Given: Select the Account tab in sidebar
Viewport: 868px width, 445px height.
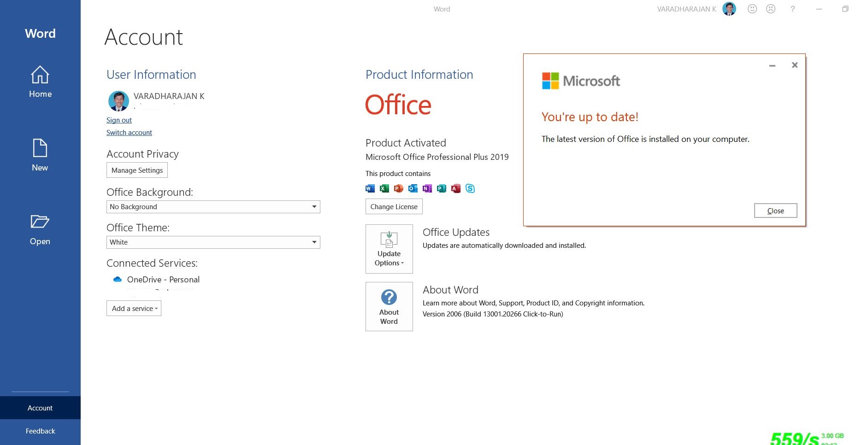Looking at the screenshot, I should click(x=40, y=408).
